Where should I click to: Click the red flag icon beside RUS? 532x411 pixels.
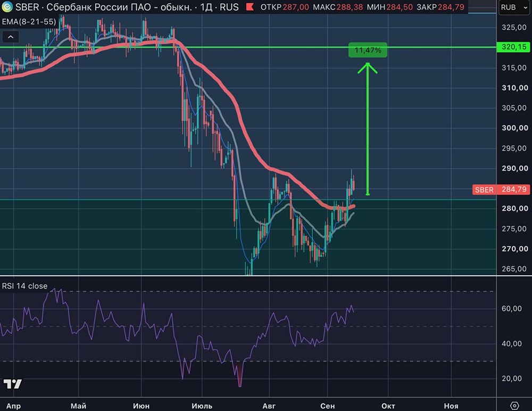point(250,7)
